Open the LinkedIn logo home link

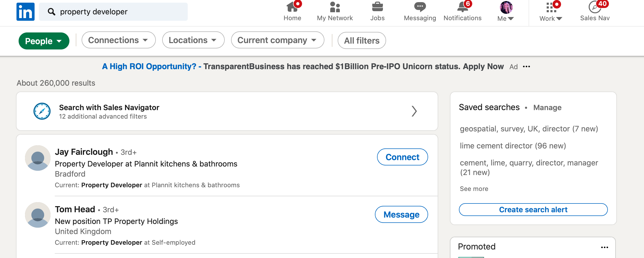coord(26,12)
